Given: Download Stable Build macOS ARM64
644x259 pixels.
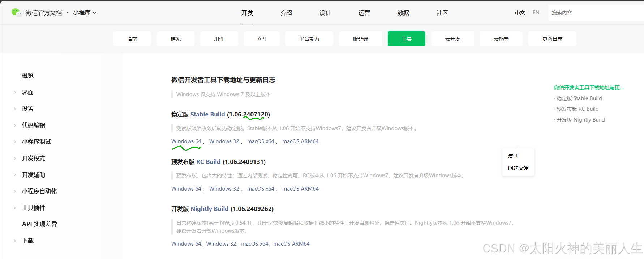Looking at the screenshot, I should [300, 141].
